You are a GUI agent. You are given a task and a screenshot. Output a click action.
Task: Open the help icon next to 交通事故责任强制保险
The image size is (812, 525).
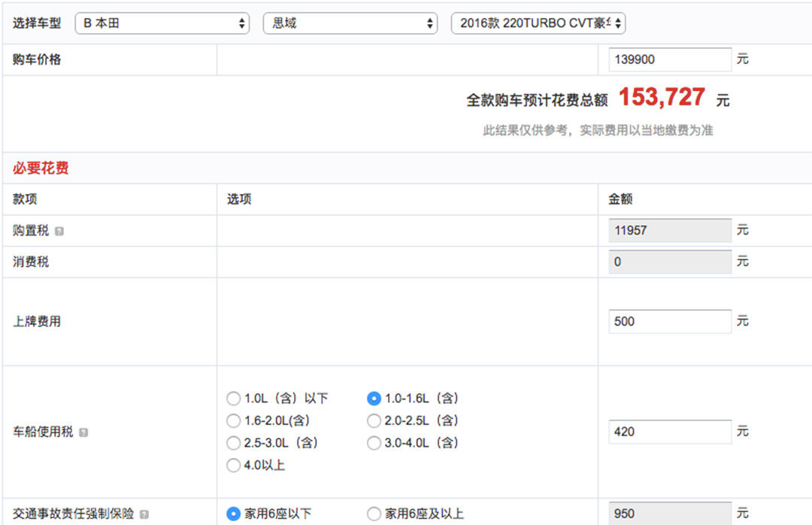click(144, 515)
